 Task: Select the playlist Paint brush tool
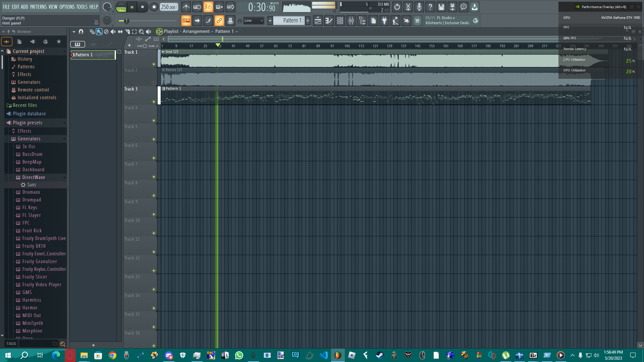click(x=99, y=32)
